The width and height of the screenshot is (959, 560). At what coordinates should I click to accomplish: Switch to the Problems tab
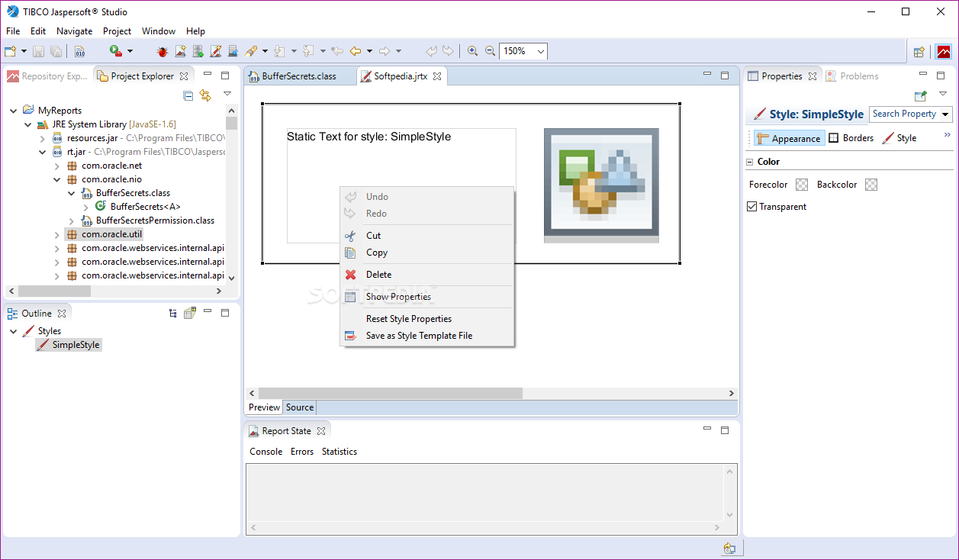[x=852, y=76]
